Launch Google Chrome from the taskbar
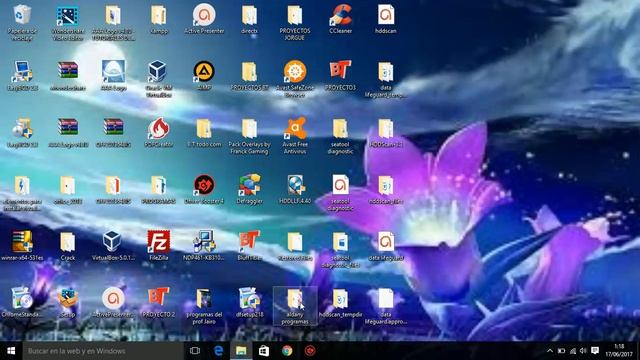This screenshot has width=640, height=360. 287,351
